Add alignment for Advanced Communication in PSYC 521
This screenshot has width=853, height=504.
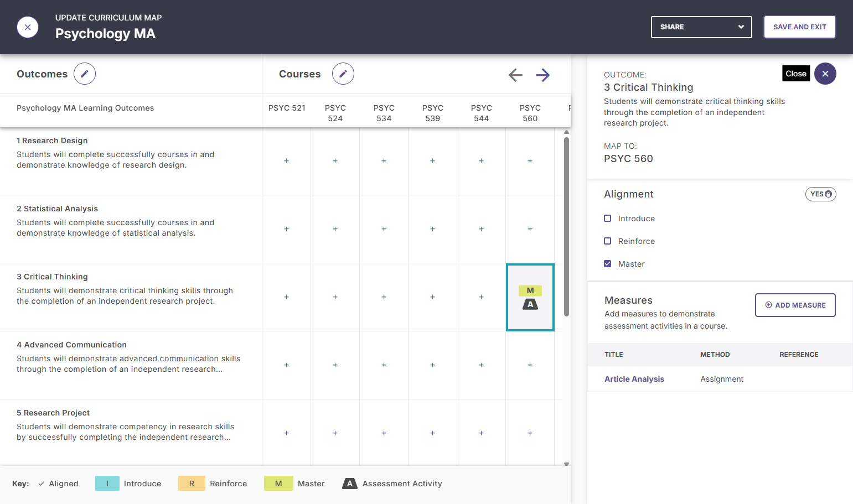point(286,365)
